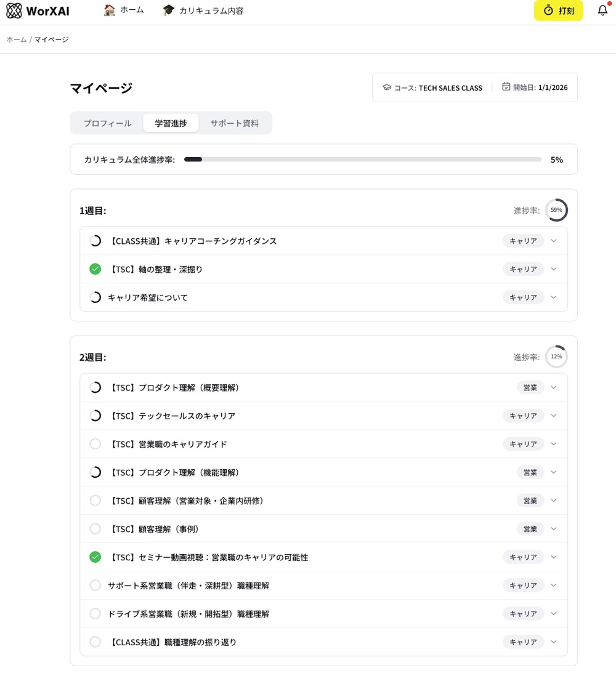The height and width of the screenshot is (673, 616).
Task: Click 1週目 59% progress ring
Action: [x=556, y=210]
